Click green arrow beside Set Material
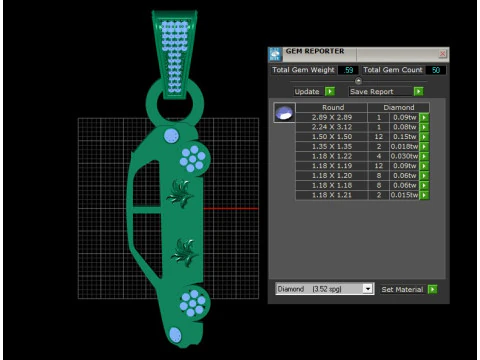Image resolution: width=480 pixels, height=360 pixels. 432,289
